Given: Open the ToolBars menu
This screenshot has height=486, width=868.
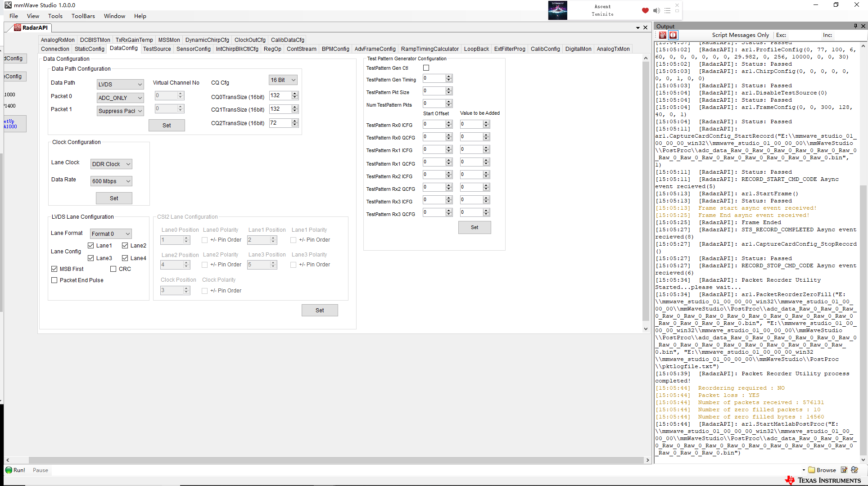Looking at the screenshot, I should click(83, 16).
